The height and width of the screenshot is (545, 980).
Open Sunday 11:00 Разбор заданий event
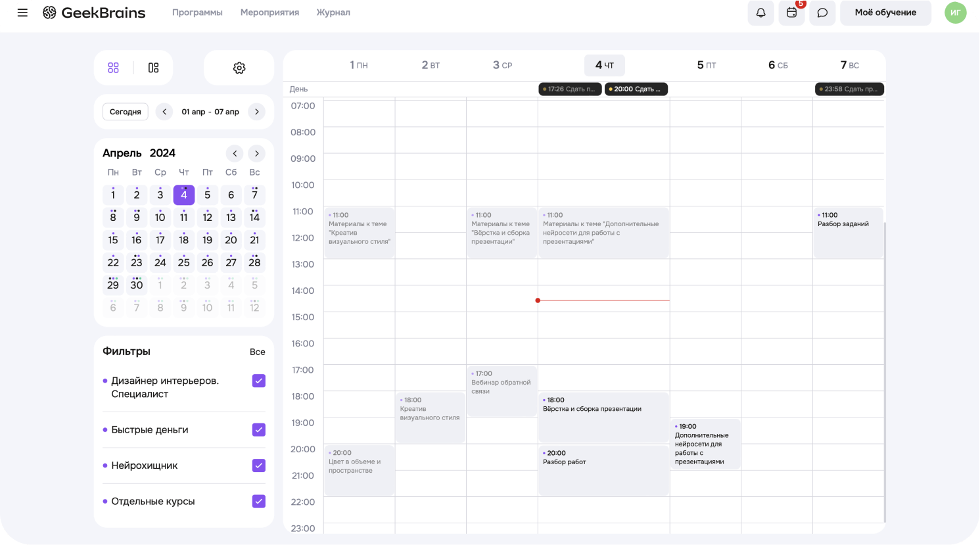point(848,233)
